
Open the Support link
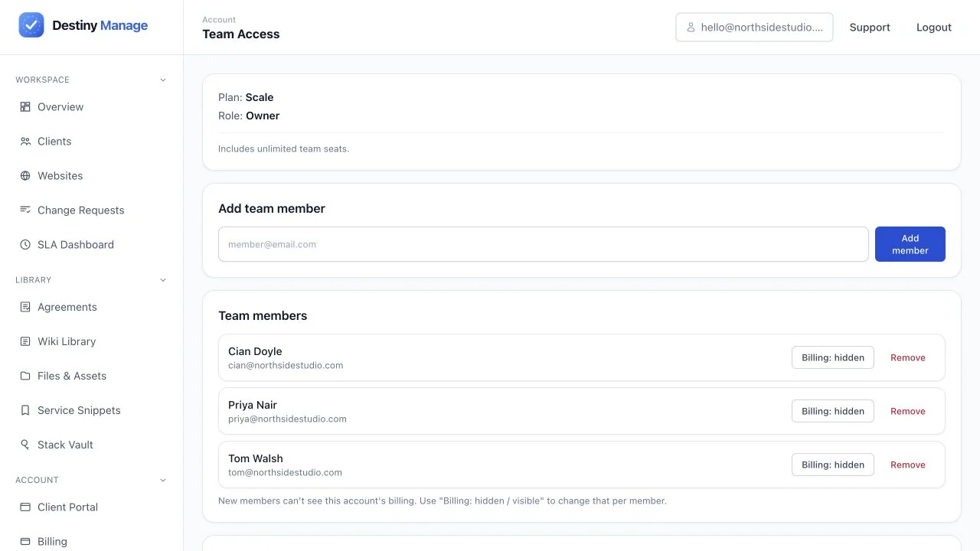(x=870, y=28)
